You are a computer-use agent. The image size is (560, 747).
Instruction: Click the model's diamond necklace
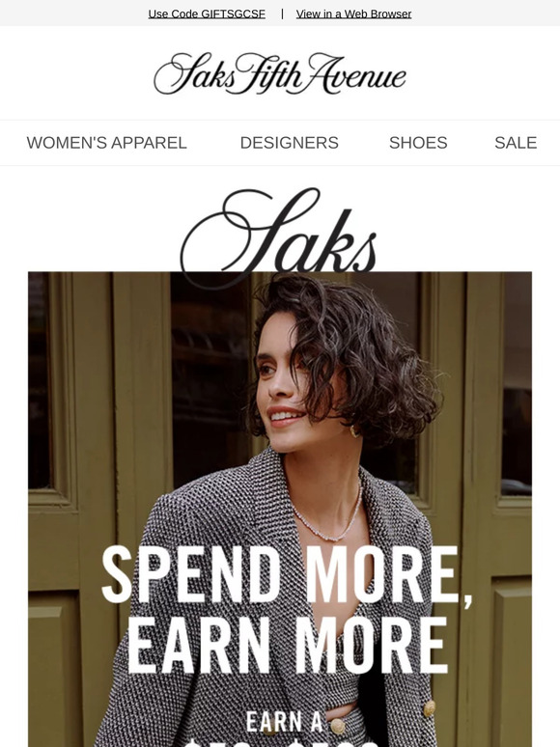pos(329,519)
